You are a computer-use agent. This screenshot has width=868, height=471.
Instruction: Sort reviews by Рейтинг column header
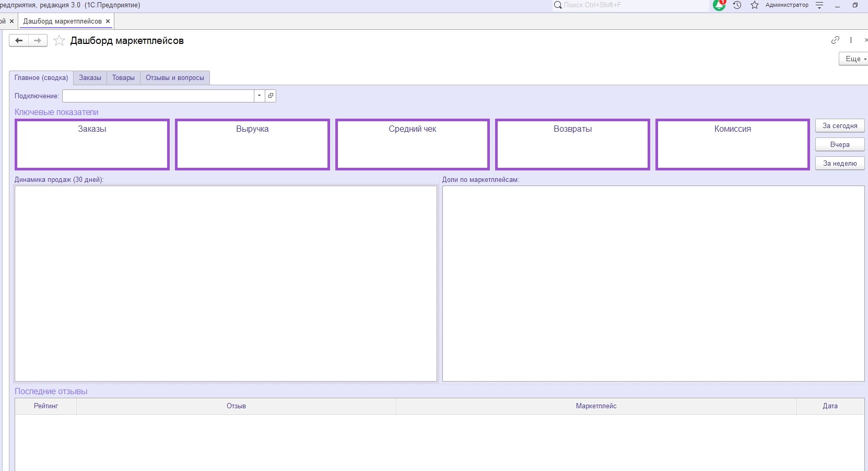pyautogui.click(x=46, y=406)
